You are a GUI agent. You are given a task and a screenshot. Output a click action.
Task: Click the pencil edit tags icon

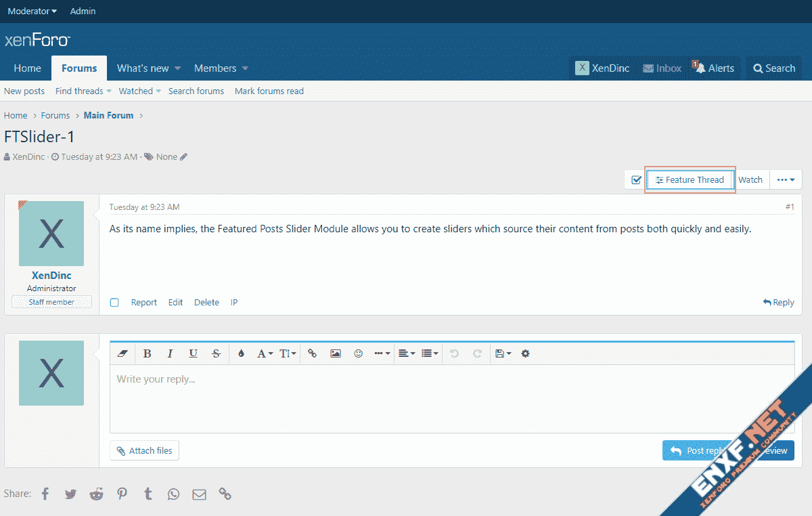tap(184, 157)
